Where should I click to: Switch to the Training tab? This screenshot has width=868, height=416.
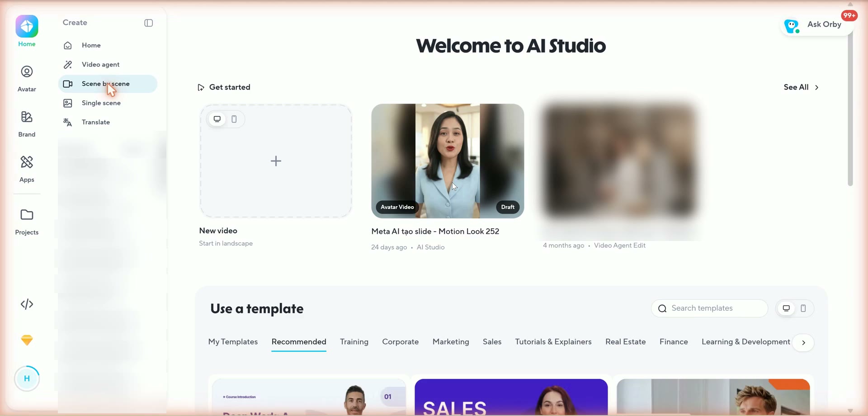point(354,342)
